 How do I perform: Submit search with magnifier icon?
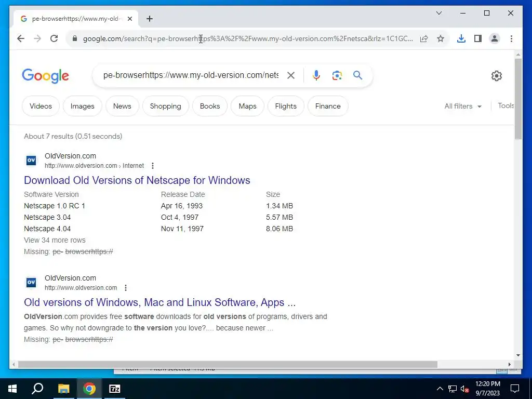(x=357, y=75)
